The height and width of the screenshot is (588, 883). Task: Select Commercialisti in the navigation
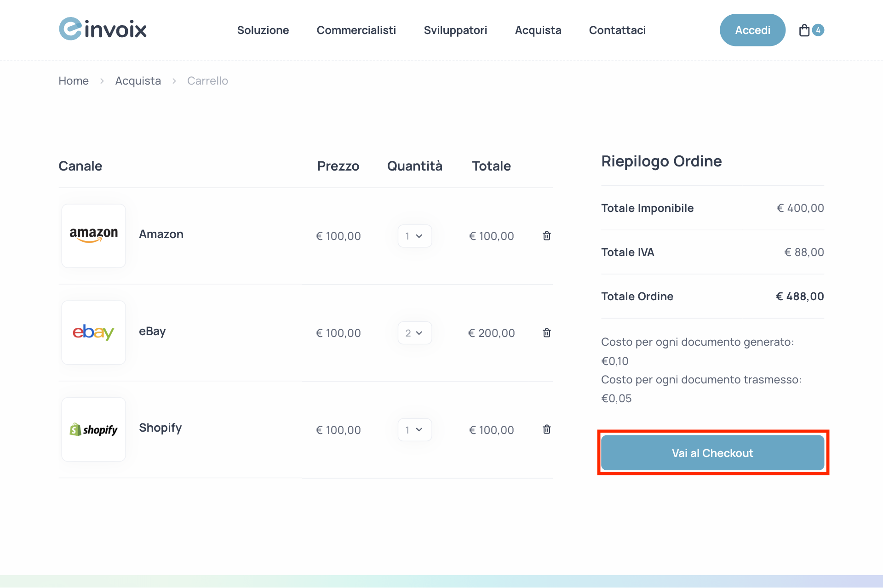pos(356,30)
